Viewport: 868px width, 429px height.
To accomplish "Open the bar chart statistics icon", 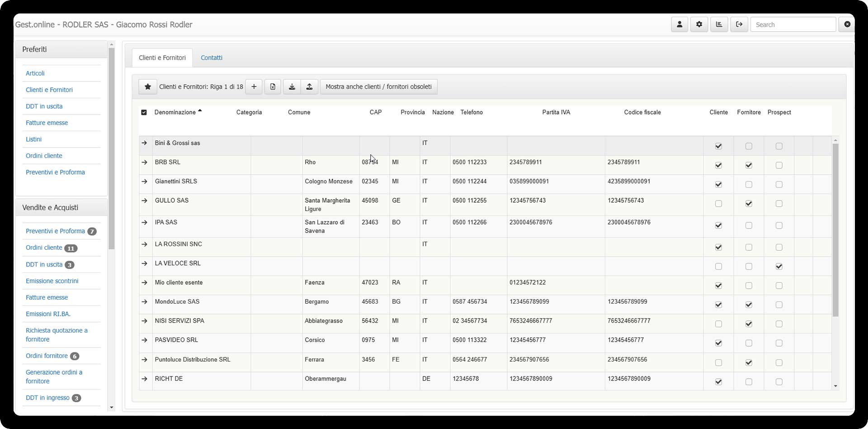I will click(719, 24).
